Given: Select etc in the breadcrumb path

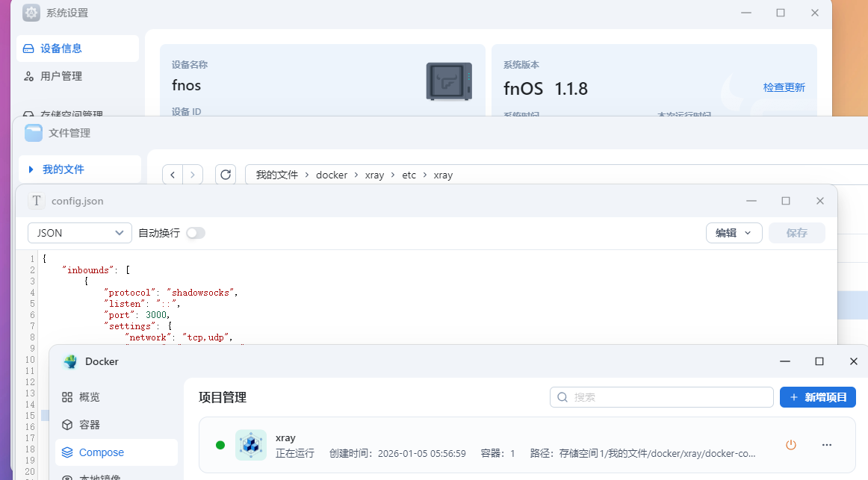Looking at the screenshot, I should click(x=409, y=175).
